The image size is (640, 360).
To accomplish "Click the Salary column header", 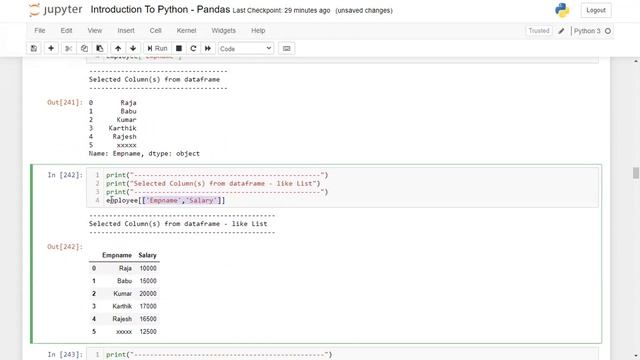I will pos(147,255).
